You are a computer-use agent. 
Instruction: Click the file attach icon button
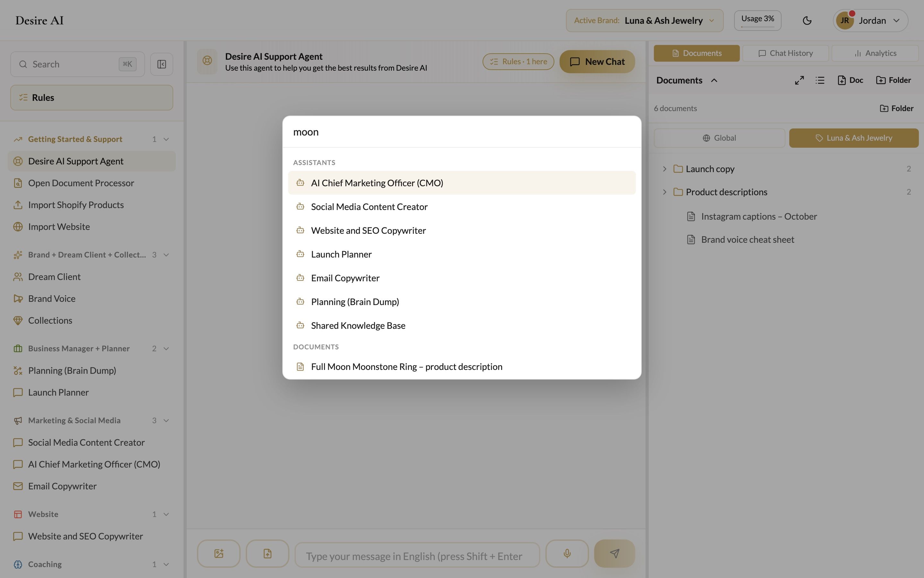pyautogui.click(x=267, y=553)
